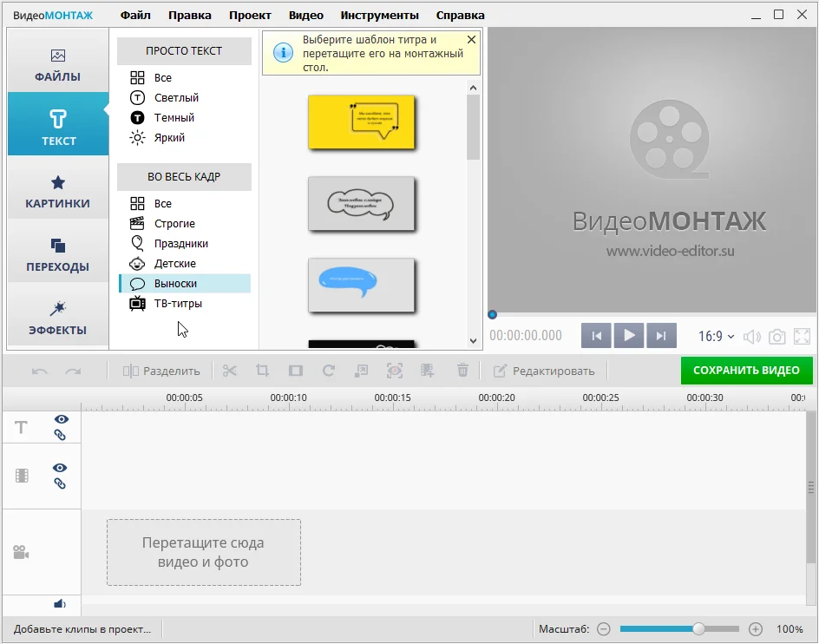Toggle link on the text track
819x644 pixels.
tap(61, 435)
